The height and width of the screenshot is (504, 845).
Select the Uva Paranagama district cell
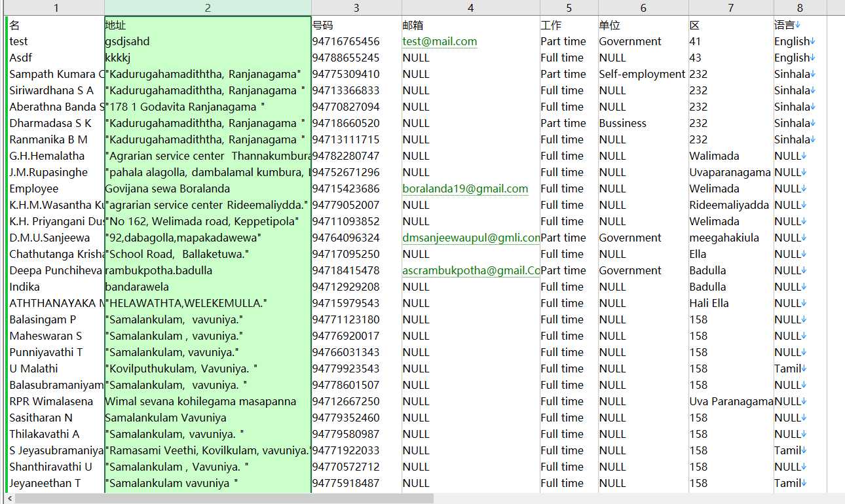(x=731, y=401)
